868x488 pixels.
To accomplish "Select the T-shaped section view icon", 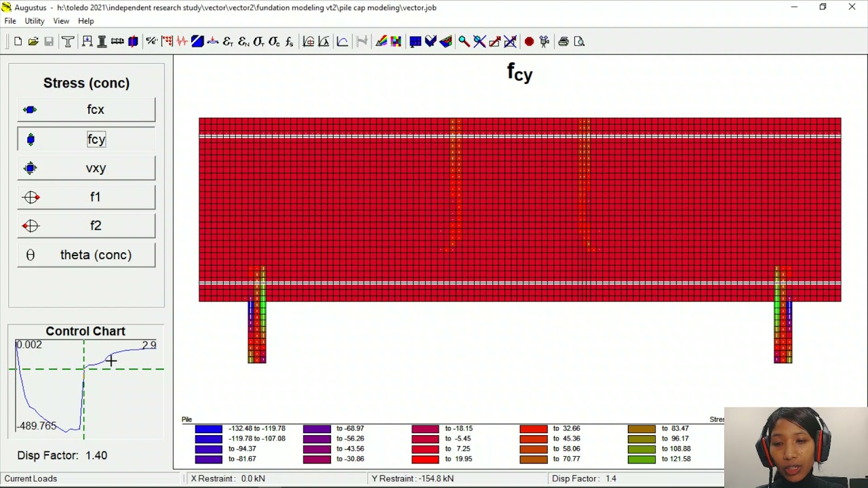I will [68, 41].
